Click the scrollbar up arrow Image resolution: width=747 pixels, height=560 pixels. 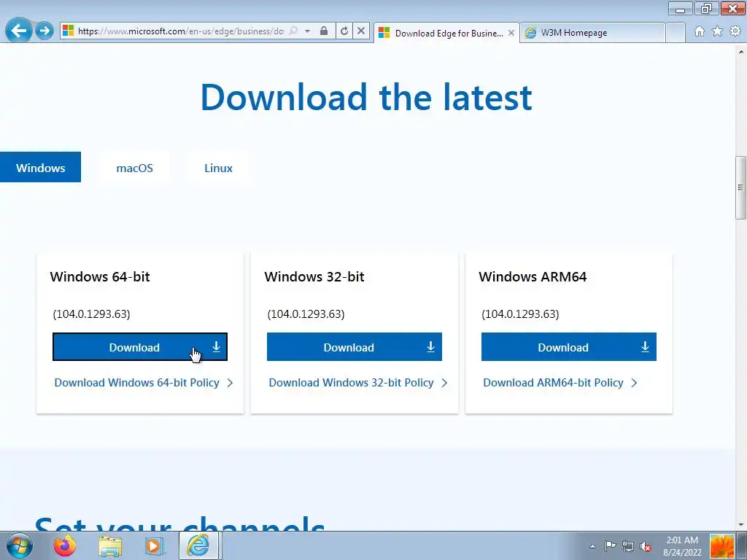pyautogui.click(x=741, y=50)
